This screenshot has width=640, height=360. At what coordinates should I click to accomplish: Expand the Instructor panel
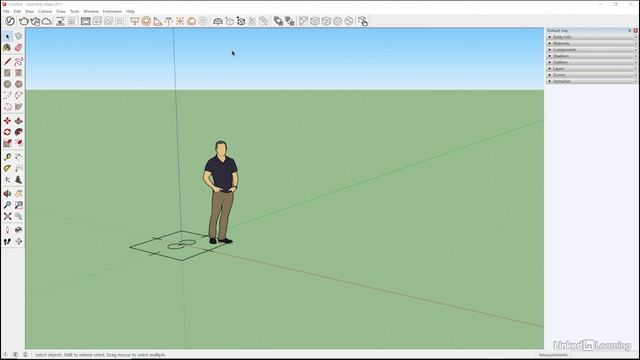pyautogui.click(x=591, y=81)
